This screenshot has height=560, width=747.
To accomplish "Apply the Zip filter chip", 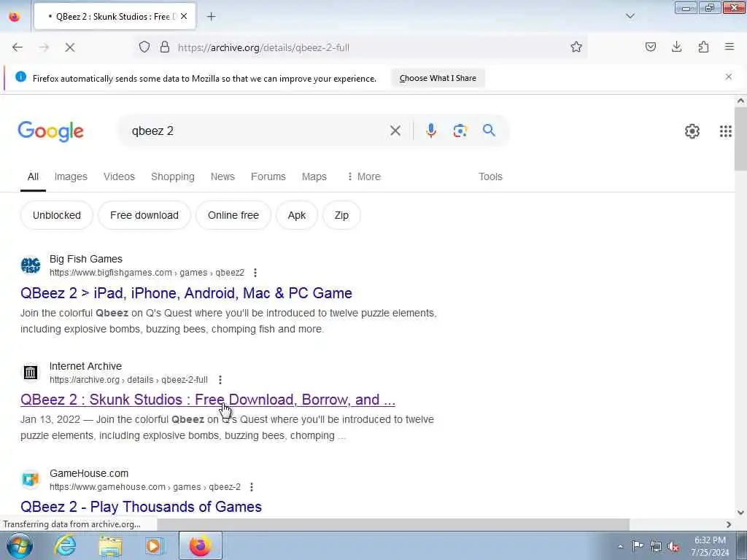I will (341, 215).
